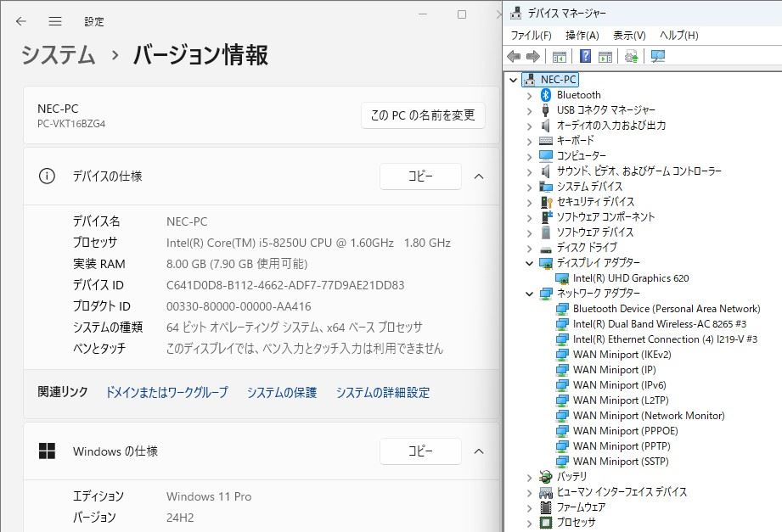This screenshot has height=532, width=782.
Task: Select the ディスク ドライブ icon
Action: point(546,249)
